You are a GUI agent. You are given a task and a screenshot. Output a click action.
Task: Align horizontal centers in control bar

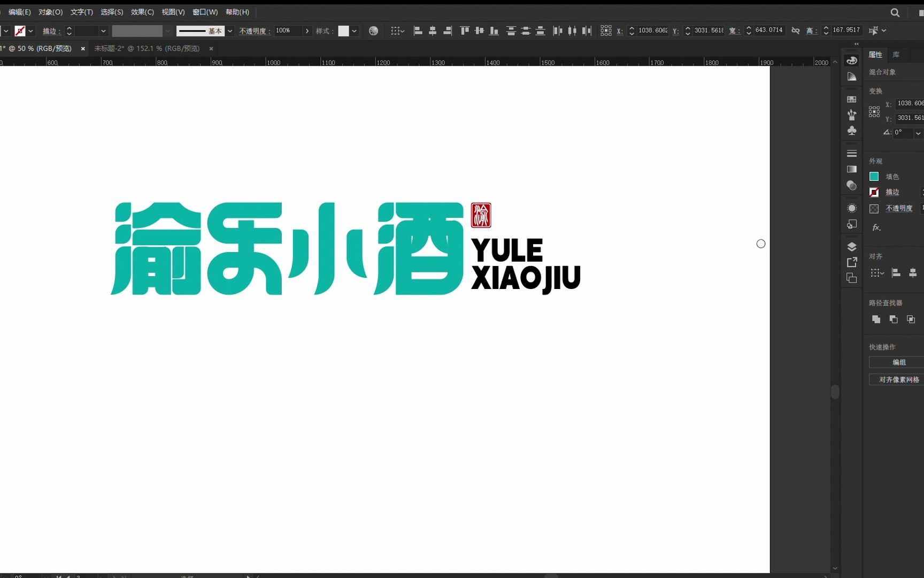[x=433, y=31]
